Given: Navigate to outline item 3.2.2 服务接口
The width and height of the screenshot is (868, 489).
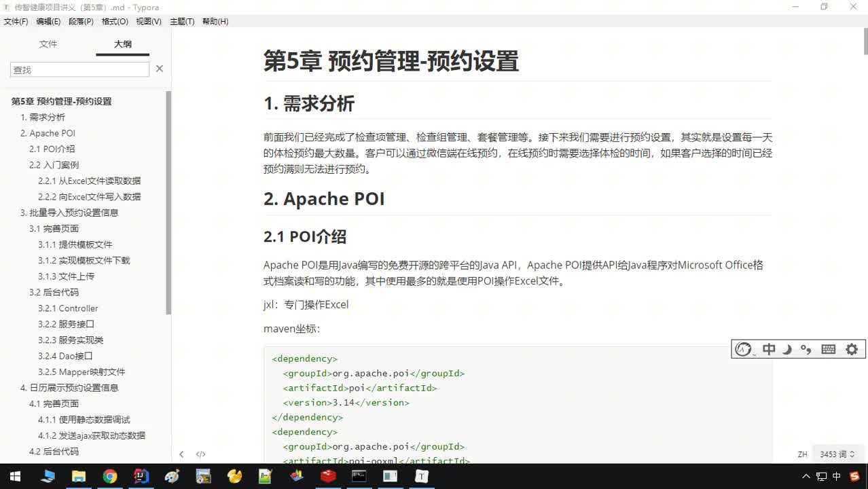Looking at the screenshot, I should coord(67,325).
